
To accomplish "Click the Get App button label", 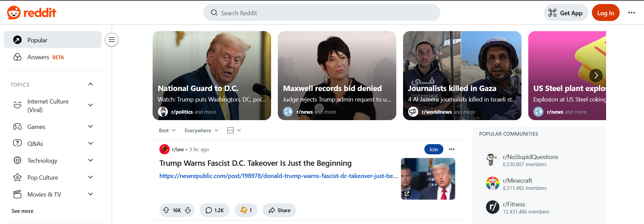I will (x=571, y=13).
